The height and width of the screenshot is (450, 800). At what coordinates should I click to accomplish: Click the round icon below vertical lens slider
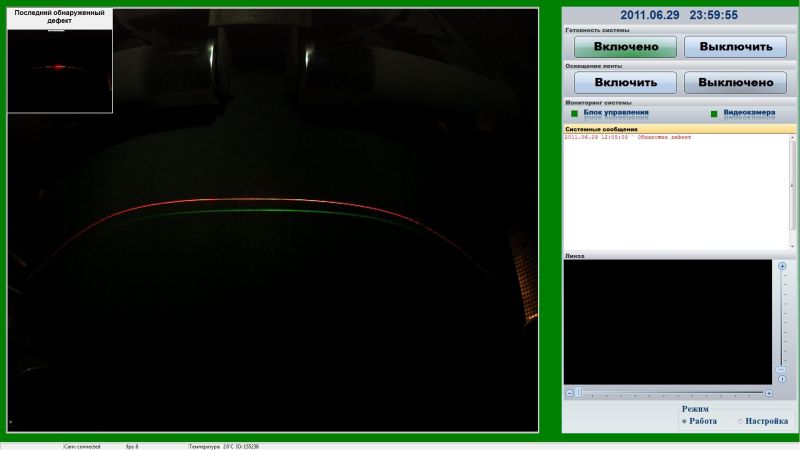pyautogui.click(x=782, y=379)
